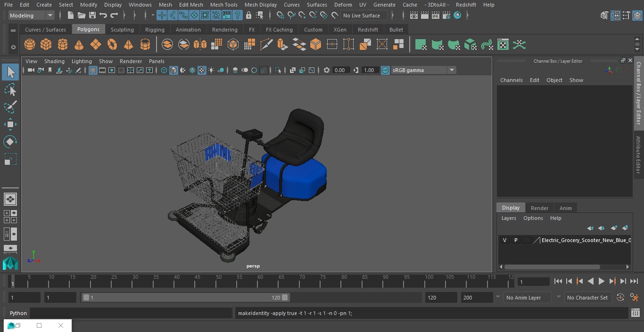Toggle the V visibility box on the scooter layer
644x332 pixels.
[x=504, y=240]
